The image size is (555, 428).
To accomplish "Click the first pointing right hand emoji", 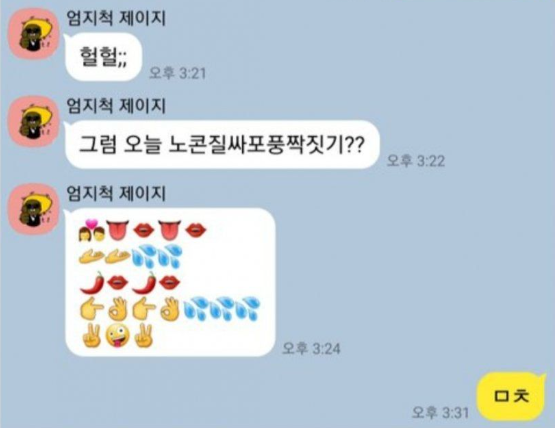I will pos(92,309).
